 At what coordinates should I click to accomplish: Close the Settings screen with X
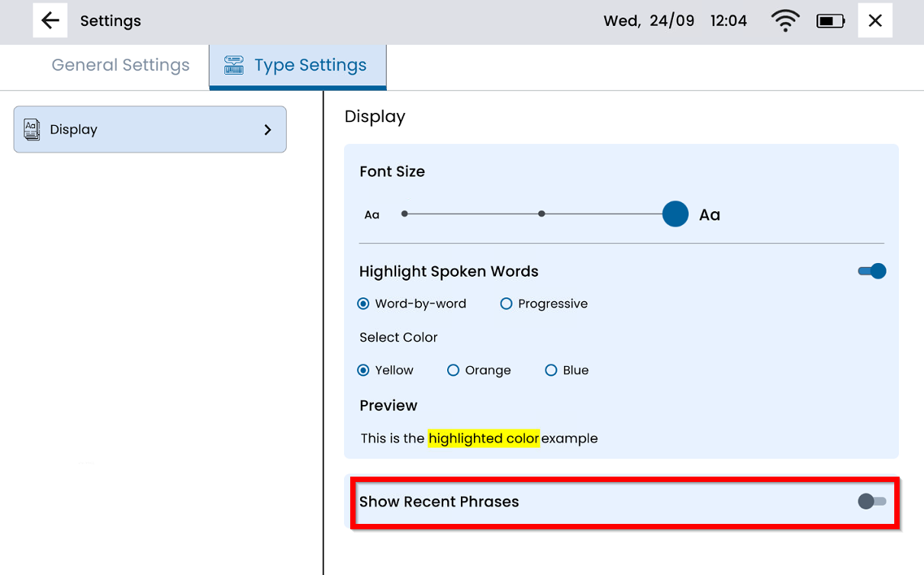(x=875, y=21)
